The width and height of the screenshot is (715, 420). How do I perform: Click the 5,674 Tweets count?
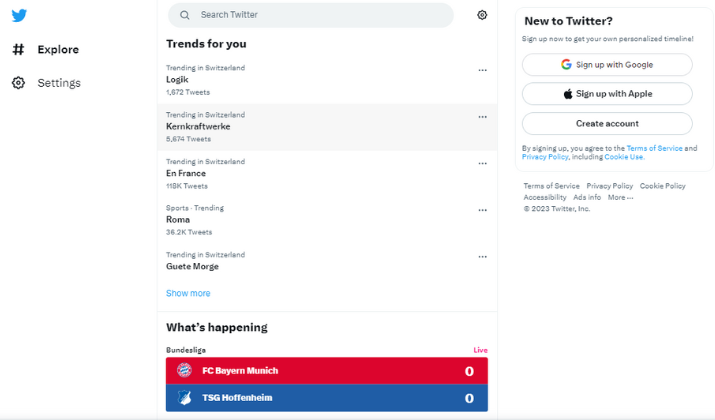coord(188,139)
